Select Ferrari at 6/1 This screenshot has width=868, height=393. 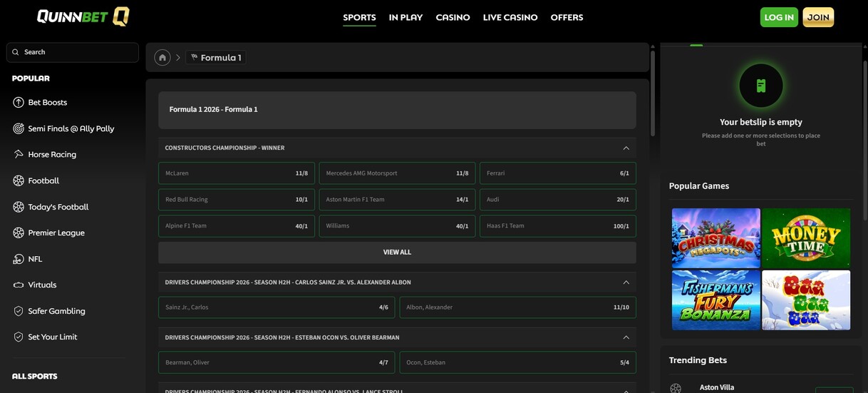click(x=558, y=173)
